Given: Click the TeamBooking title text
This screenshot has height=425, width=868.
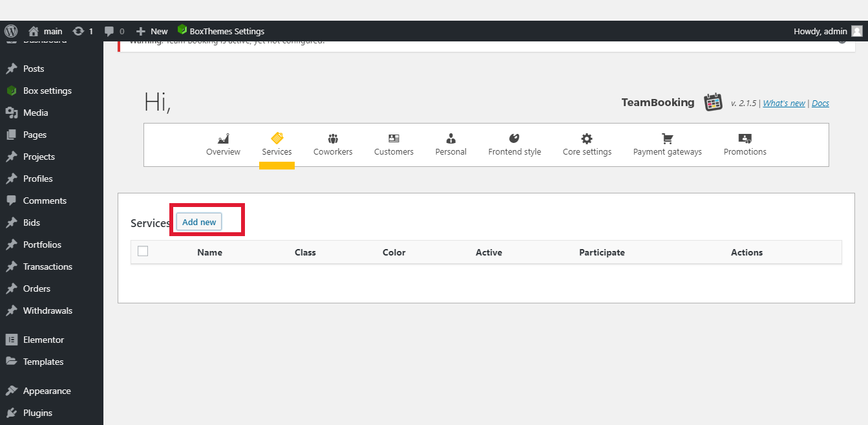Looking at the screenshot, I should pyautogui.click(x=658, y=102).
